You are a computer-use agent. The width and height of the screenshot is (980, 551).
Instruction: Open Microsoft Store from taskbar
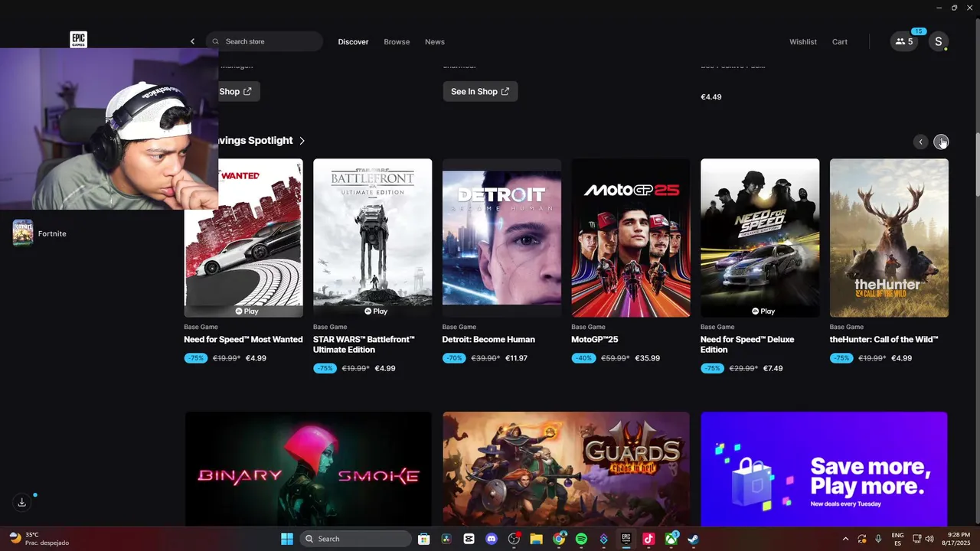423,539
